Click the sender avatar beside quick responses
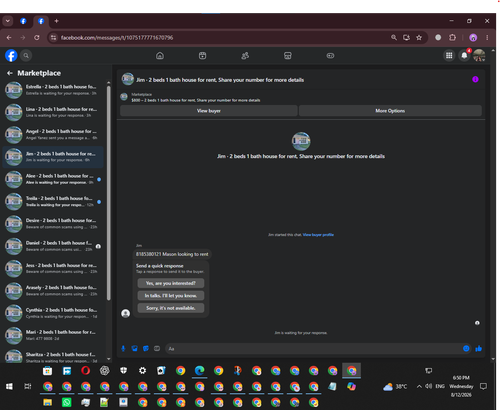The image size is (500, 410). click(126, 313)
